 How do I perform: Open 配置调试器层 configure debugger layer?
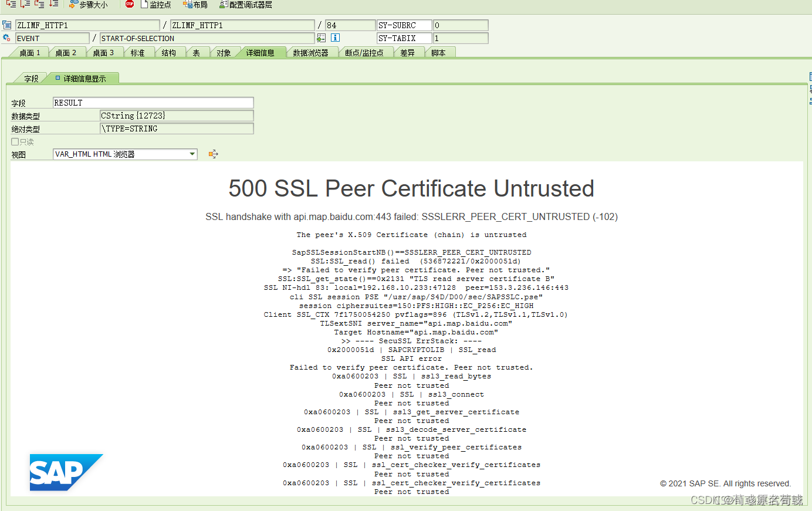[x=246, y=5]
